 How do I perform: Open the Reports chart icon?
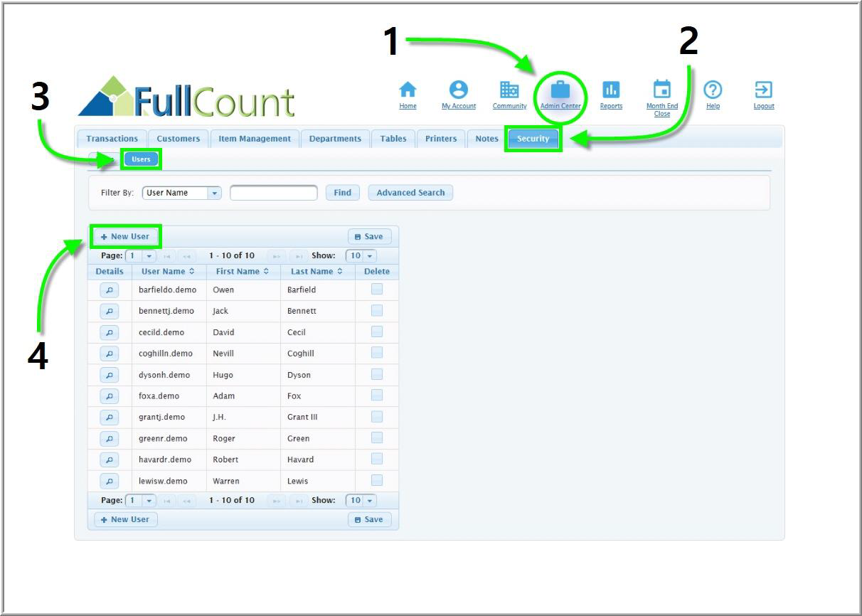pyautogui.click(x=611, y=90)
